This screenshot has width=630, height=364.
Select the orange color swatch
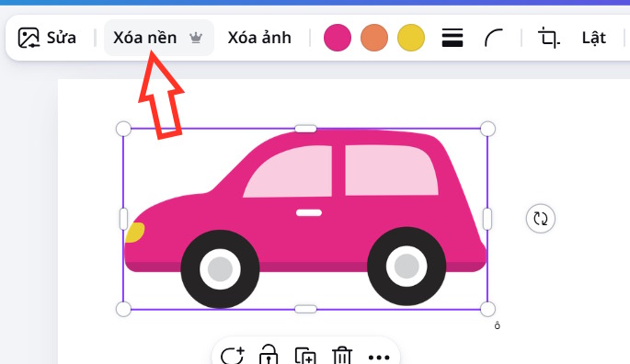pyautogui.click(x=374, y=38)
